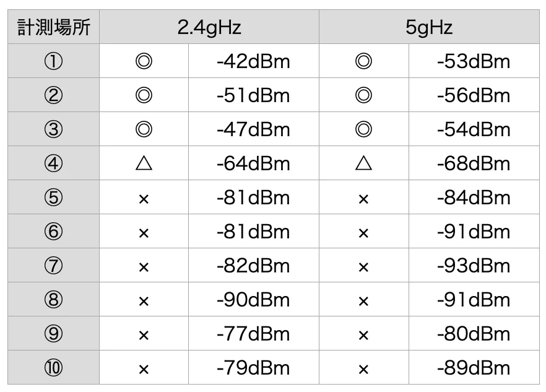546x392 pixels.
Task: Click the circled number ① row label
Action: tap(53, 61)
